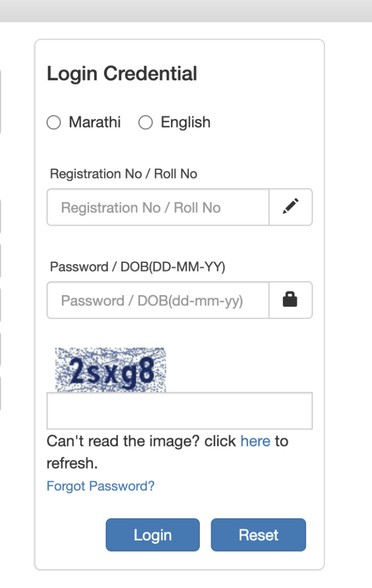This screenshot has width=372, height=588.
Task: Click the 'here' link to refresh captcha
Action: pyautogui.click(x=255, y=441)
